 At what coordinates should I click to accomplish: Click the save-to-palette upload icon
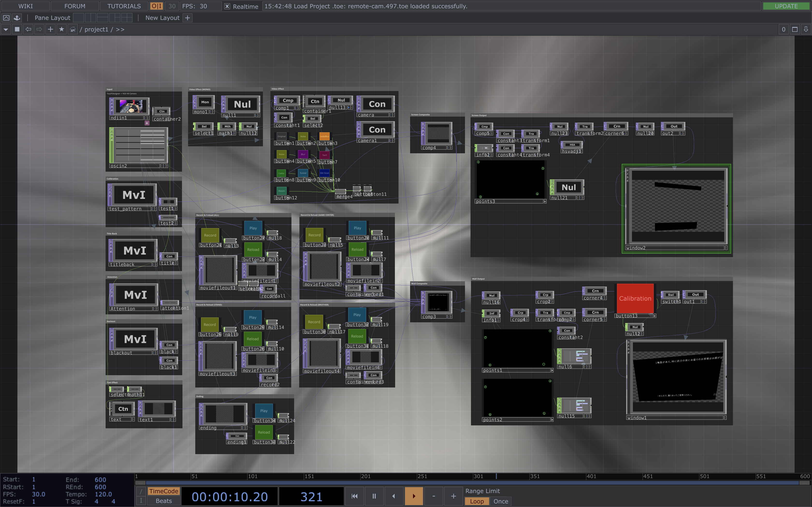[x=17, y=18]
